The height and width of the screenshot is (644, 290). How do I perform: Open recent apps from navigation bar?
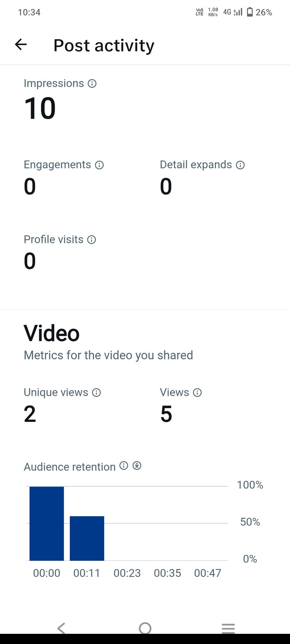[x=228, y=628]
